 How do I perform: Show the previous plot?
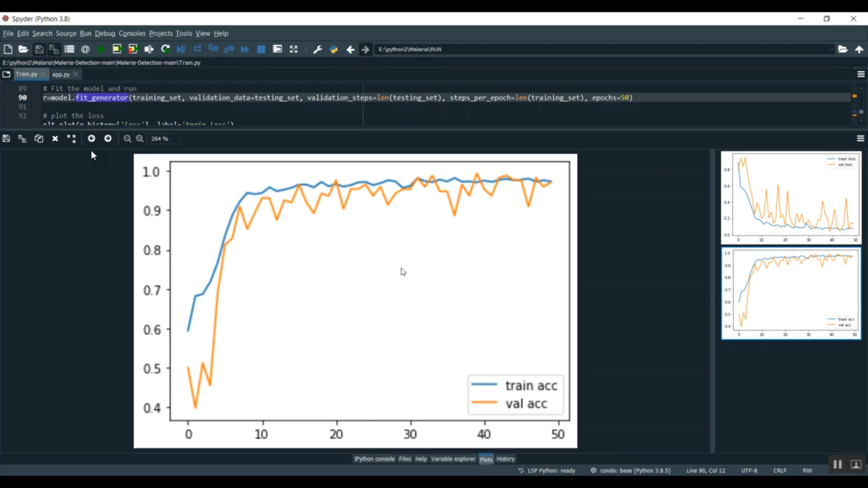91,139
